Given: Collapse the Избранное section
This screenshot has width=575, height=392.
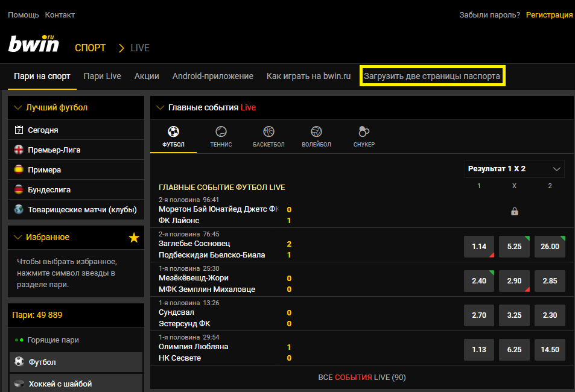Looking at the screenshot, I should pos(17,237).
